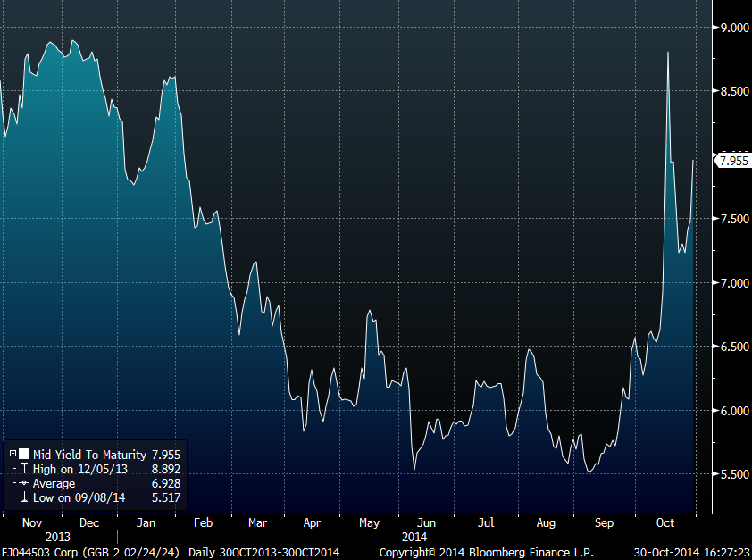
Task: Click the High marker icon in legend
Action: (x=24, y=469)
